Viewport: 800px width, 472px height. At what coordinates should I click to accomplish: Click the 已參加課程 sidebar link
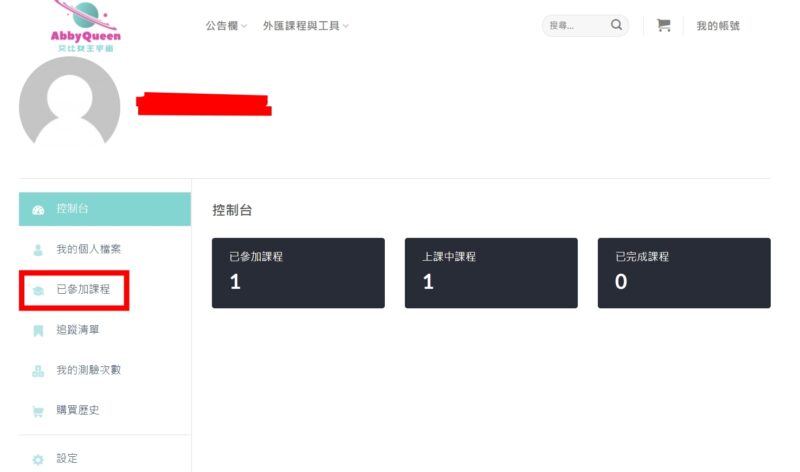coord(83,289)
